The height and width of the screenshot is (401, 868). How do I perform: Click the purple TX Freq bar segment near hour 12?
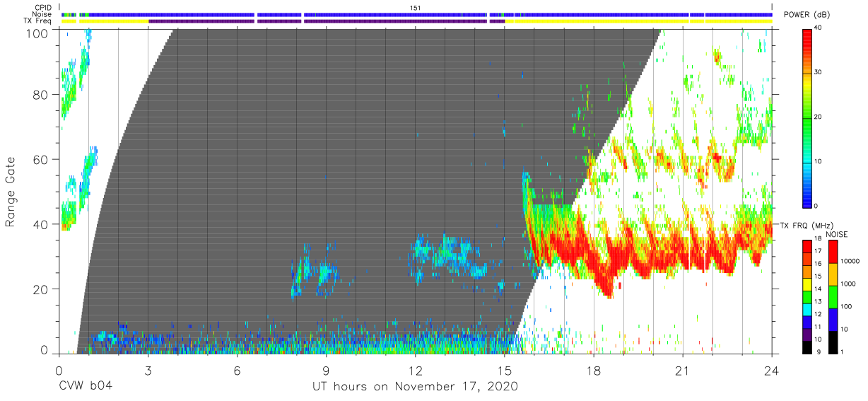(396, 21)
